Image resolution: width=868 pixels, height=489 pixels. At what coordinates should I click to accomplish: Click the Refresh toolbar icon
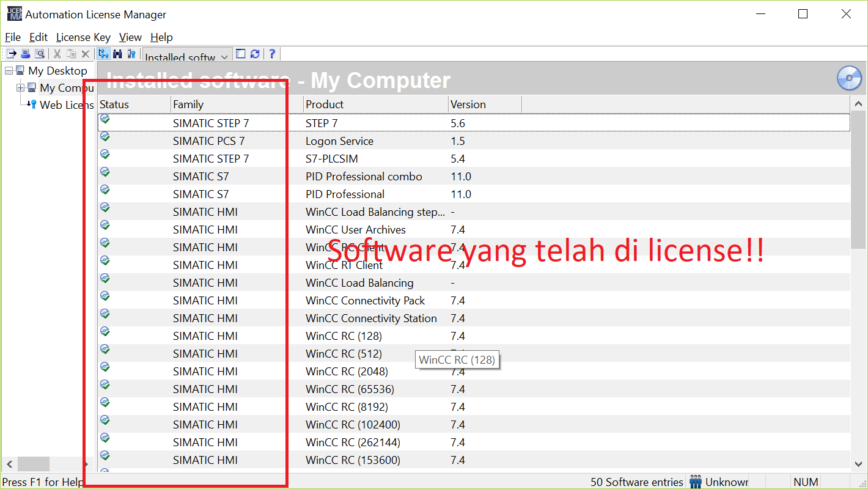[255, 54]
